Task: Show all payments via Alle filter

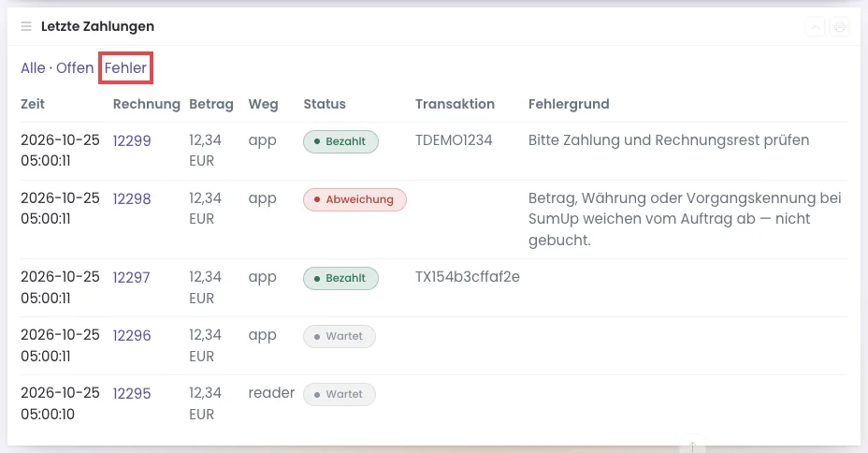Action: pyautogui.click(x=34, y=68)
